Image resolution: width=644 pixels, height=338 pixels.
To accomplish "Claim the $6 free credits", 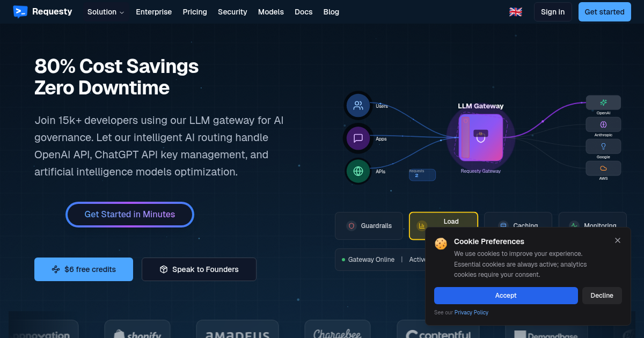I will pyautogui.click(x=84, y=269).
